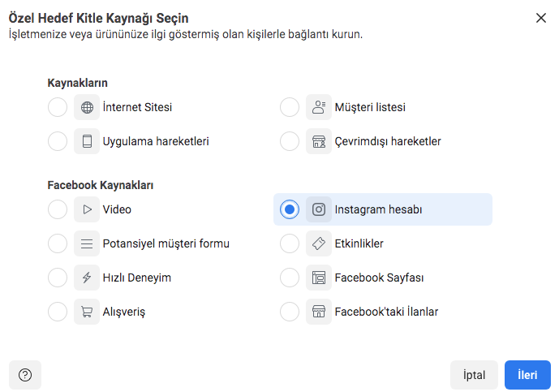
Task: Select the Etkinlikler radio button
Action: 290,243
